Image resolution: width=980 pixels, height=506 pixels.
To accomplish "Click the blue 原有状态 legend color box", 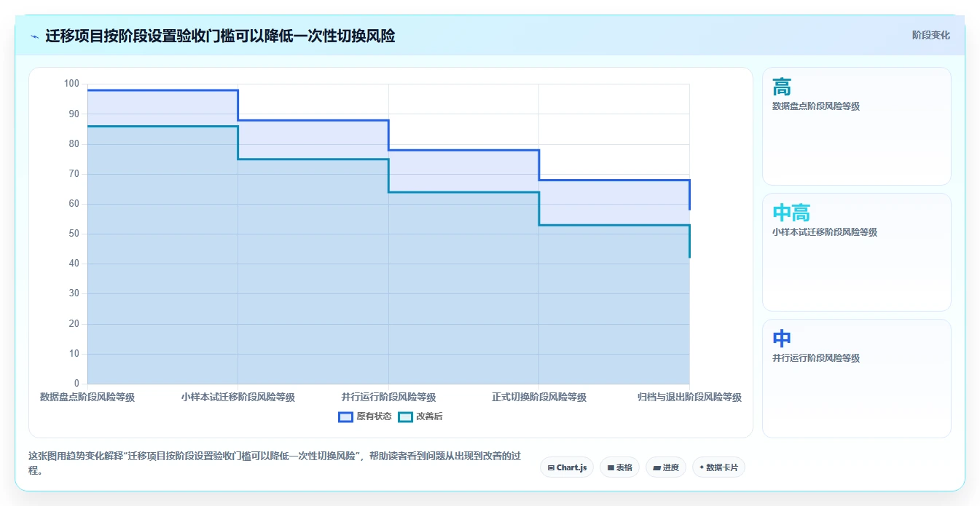I will pyautogui.click(x=345, y=416).
